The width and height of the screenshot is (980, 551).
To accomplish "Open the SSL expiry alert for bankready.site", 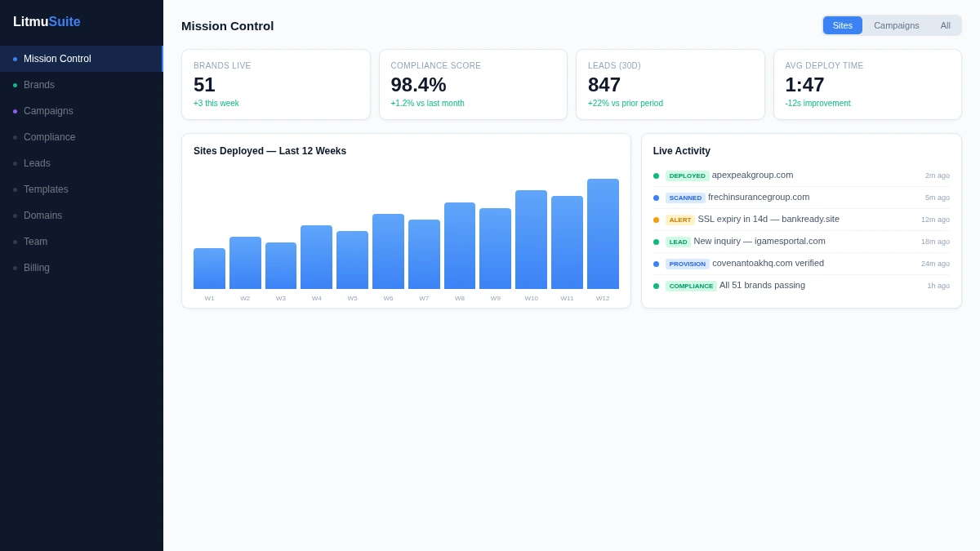I will coord(801,220).
